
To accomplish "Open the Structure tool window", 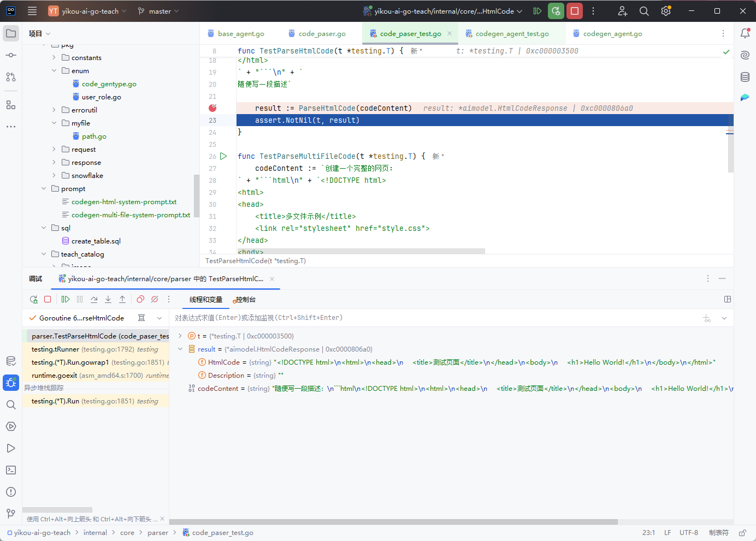I will pyautogui.click(x=11, y=105).
